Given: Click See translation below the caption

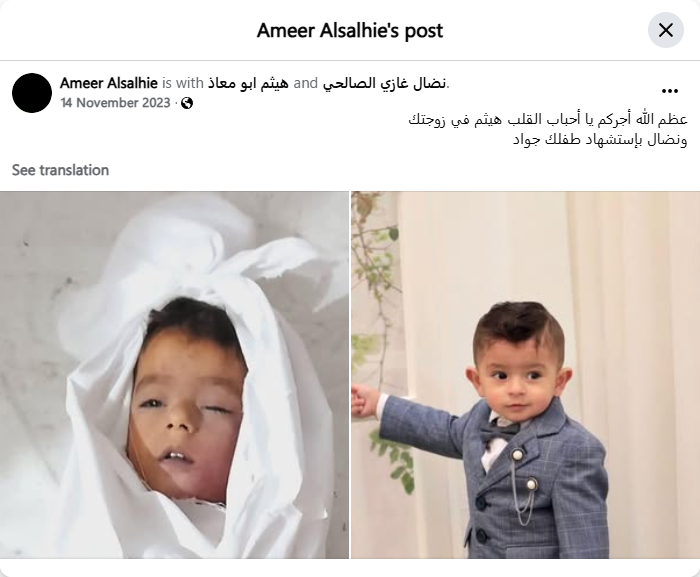Looking at the screenshot, I should 60,170.
